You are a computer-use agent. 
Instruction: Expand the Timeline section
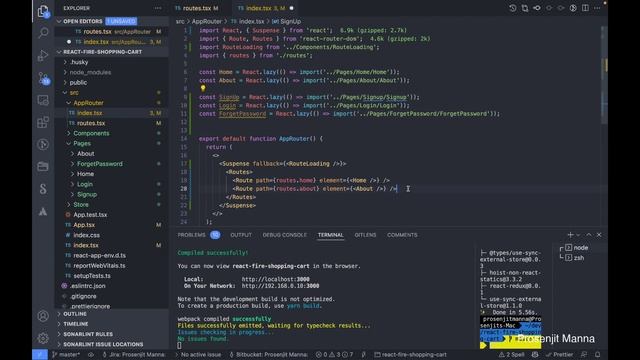[111, 324]
